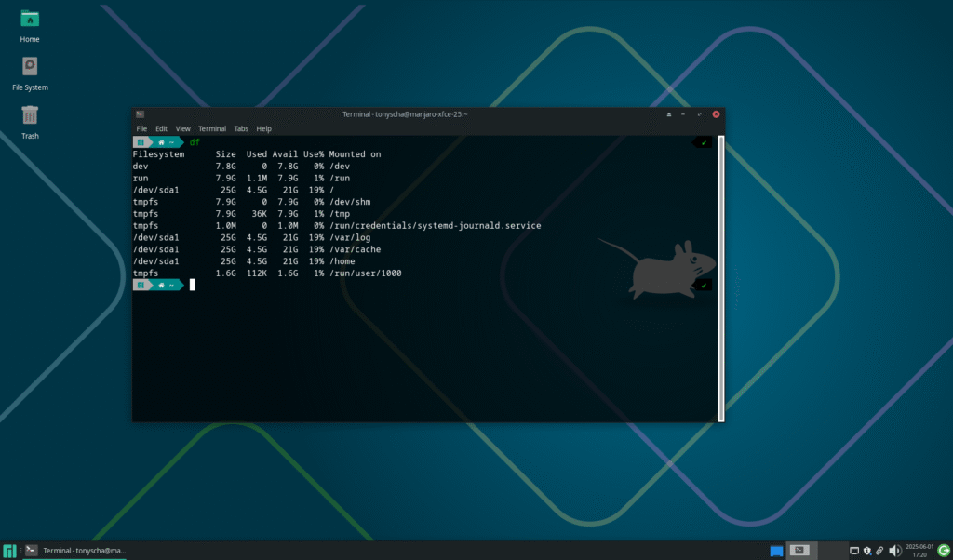
Task: Open the File menu in Terminal
Action: [141, 128]
